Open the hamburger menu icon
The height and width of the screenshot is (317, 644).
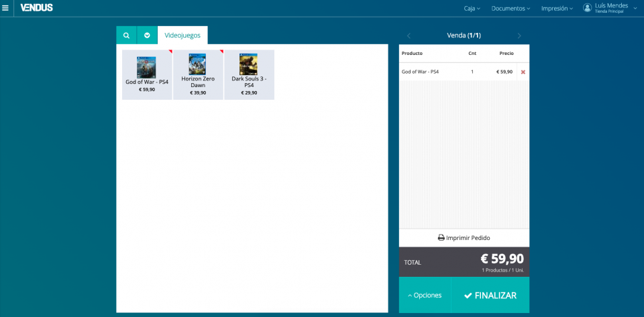coord(6,8)
